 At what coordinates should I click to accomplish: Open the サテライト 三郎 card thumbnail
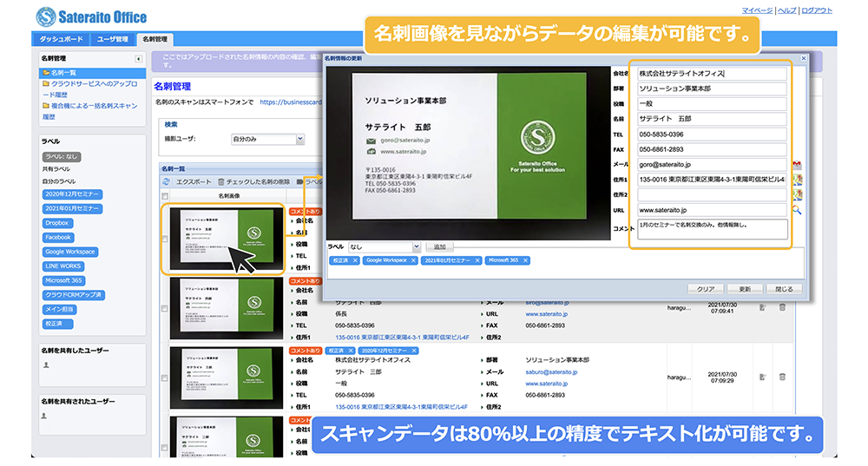(x=227, y=378)
